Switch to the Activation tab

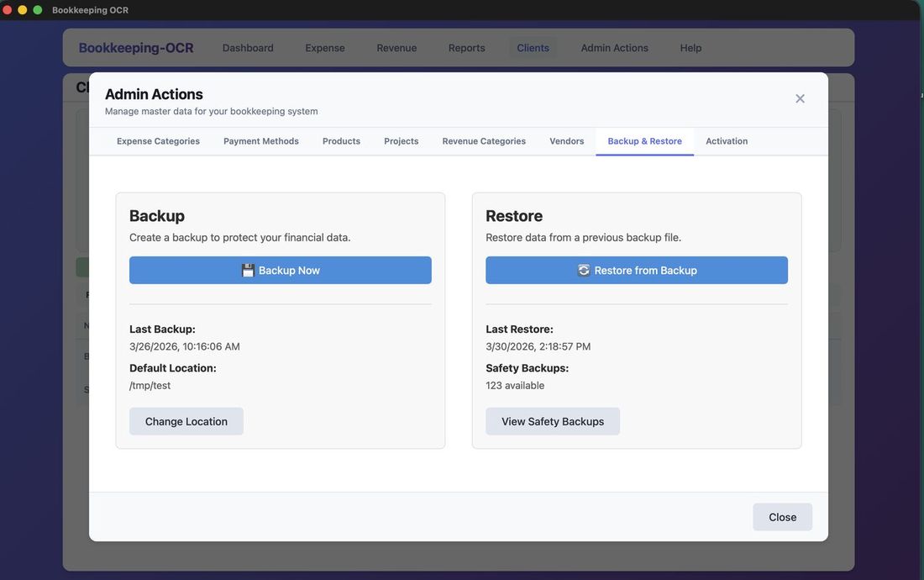click(726, 141)
